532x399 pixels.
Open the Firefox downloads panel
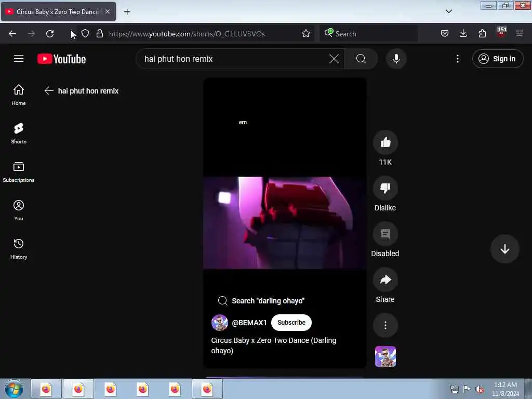(x=463, y=34)
